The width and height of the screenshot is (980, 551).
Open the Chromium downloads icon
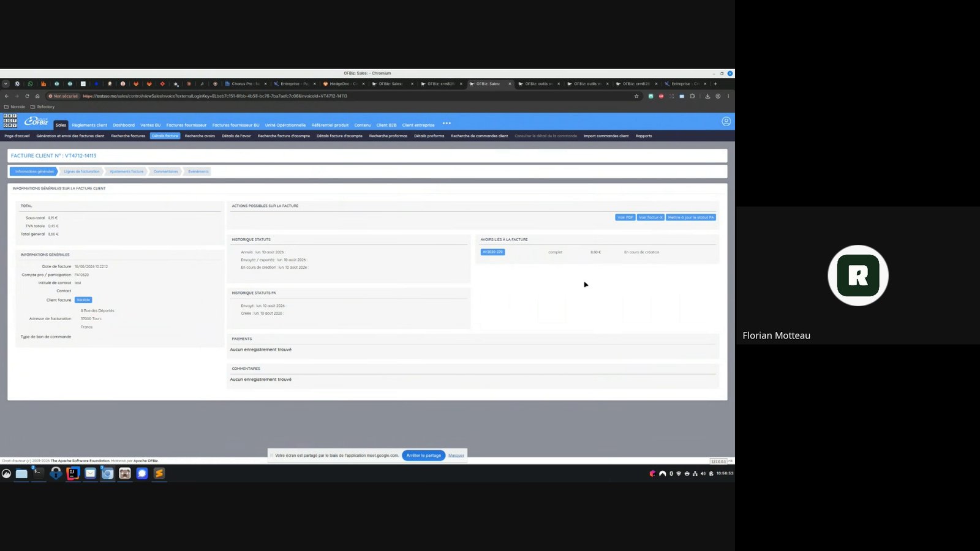707,96
